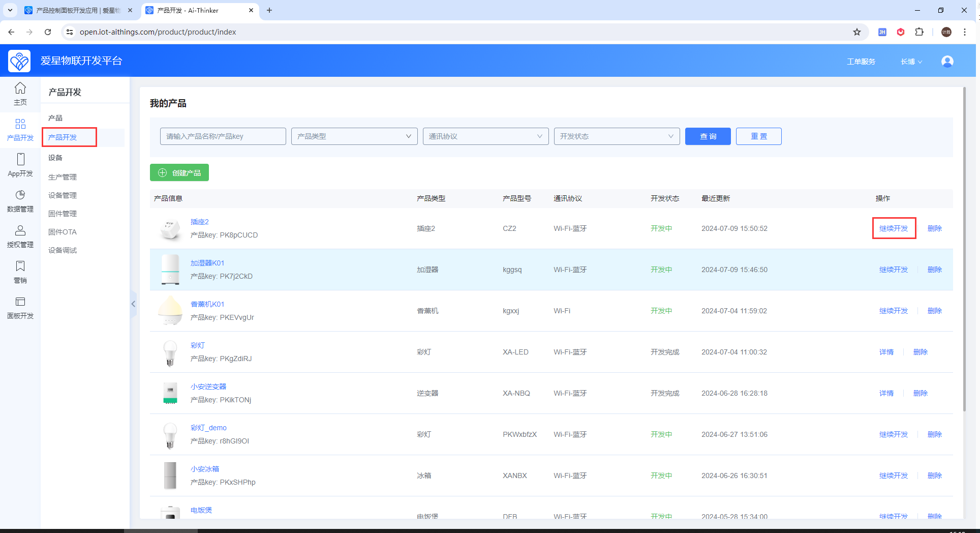Open the App开发 sidebar icon
Screen dimensions: 980x533
point(20,165)
